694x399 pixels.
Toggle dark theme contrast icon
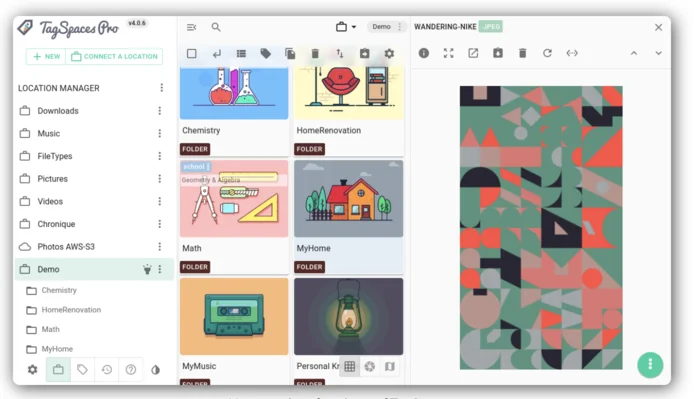click(155, 369)
